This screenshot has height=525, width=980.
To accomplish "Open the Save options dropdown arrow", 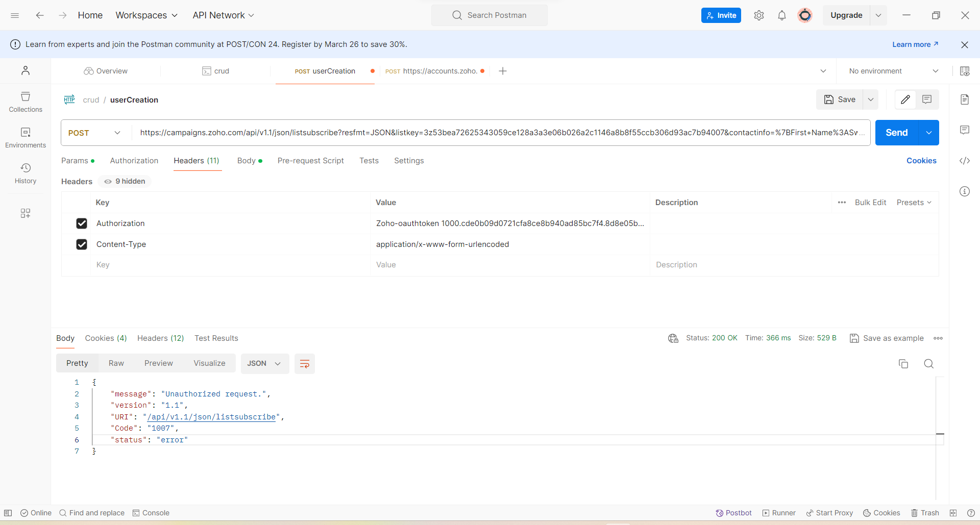I will point(871,99).
